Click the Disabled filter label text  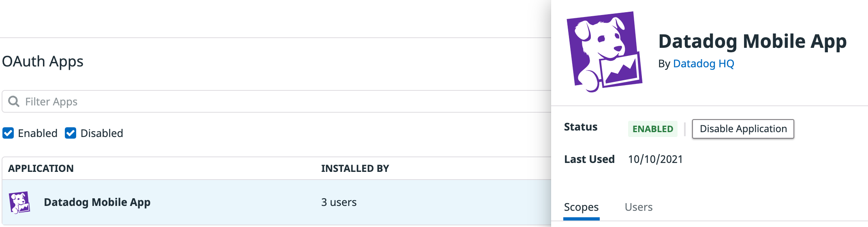(102, 133)
